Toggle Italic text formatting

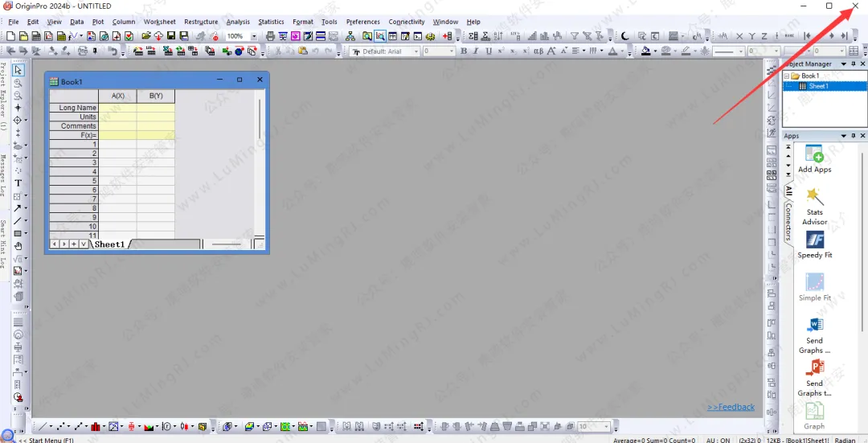tap(476, 51)
